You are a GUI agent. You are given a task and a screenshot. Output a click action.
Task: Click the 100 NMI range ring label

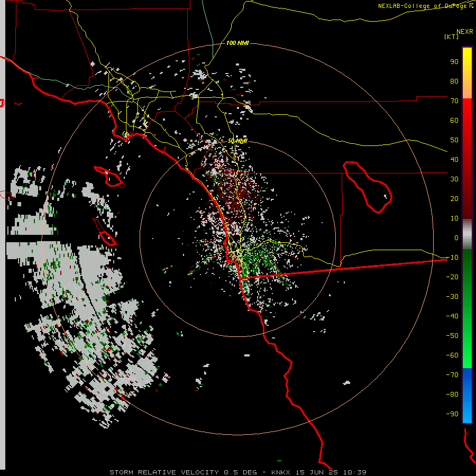(237, 43)
